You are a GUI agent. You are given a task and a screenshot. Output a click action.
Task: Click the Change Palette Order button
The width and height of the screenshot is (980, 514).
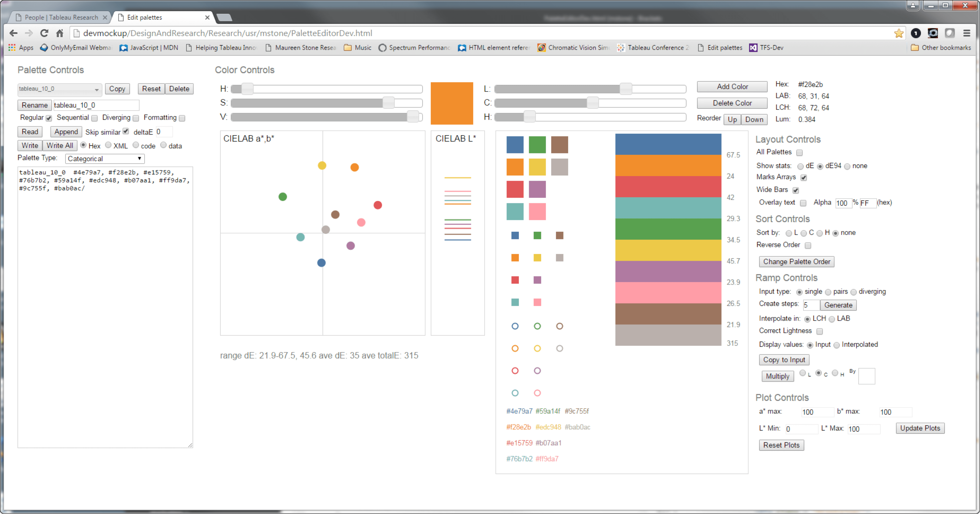796,262
